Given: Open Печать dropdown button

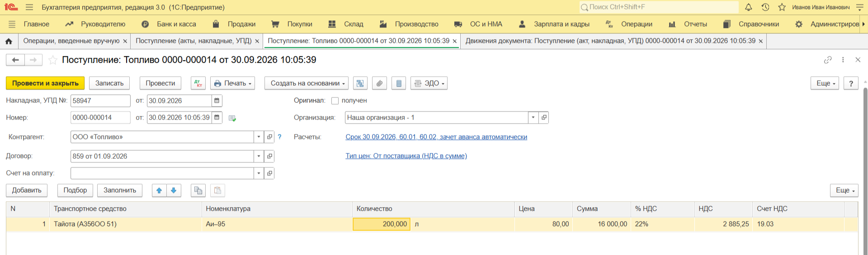Looking at the screenshot, I should tap(232, 83).
